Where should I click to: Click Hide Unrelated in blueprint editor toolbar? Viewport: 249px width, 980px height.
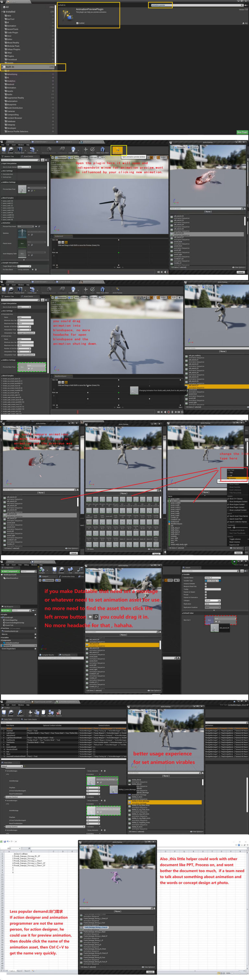79,570
